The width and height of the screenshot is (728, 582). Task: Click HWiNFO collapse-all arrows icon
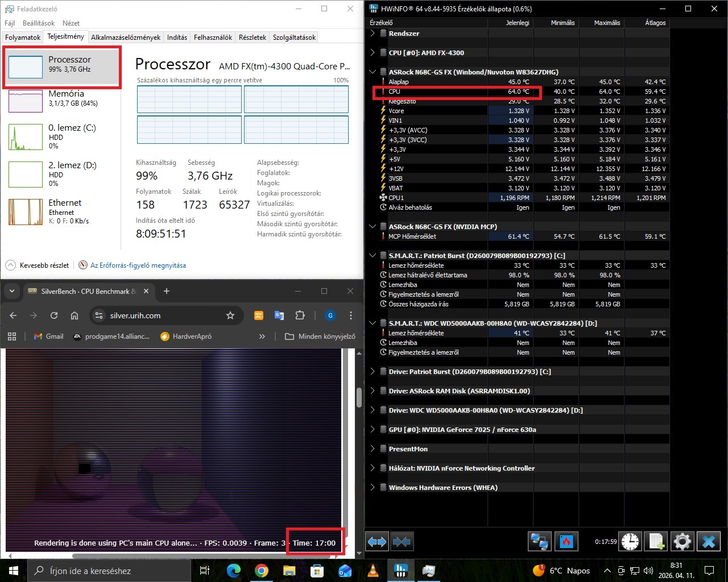point(402,542)
